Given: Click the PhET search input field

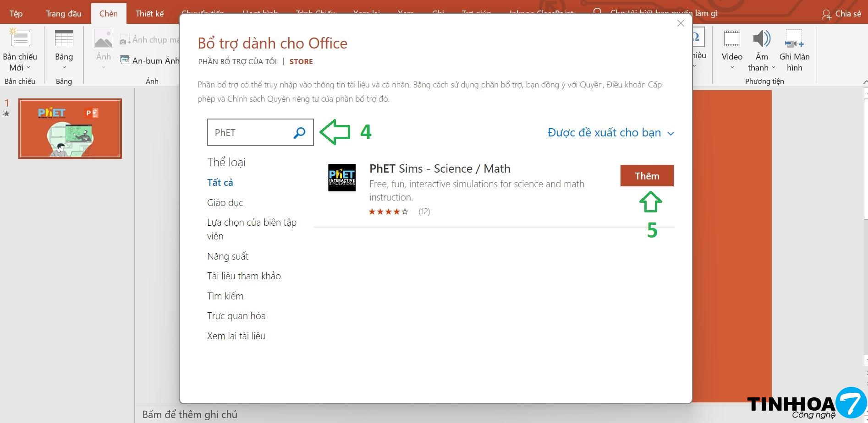Looking at the screenshot, I should coord(250,133).
